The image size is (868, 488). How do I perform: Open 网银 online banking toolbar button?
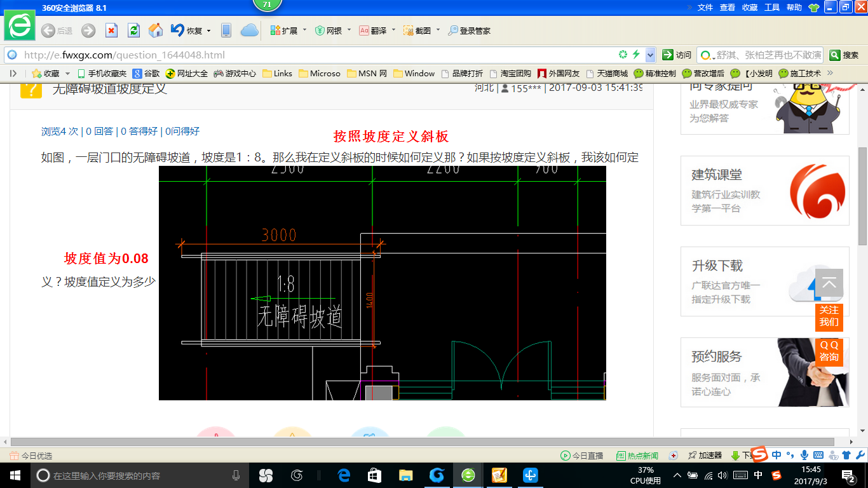coord(329,30)
